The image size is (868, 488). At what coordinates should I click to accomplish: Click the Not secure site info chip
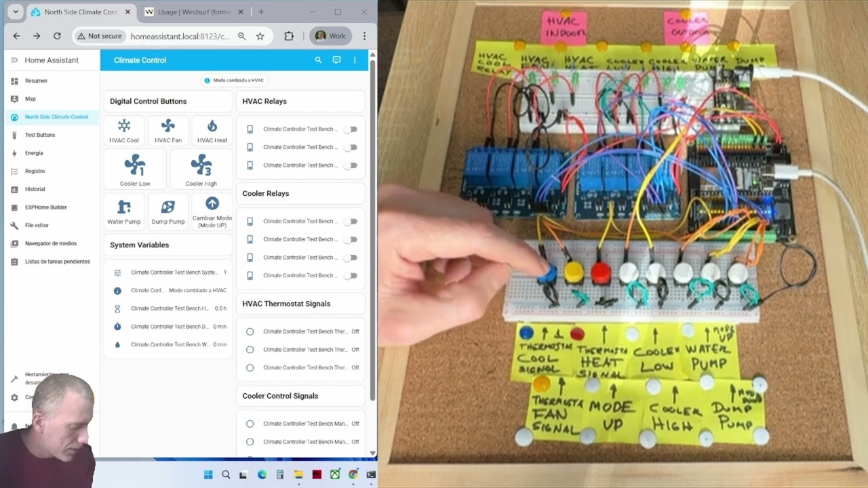coord(99,36)
